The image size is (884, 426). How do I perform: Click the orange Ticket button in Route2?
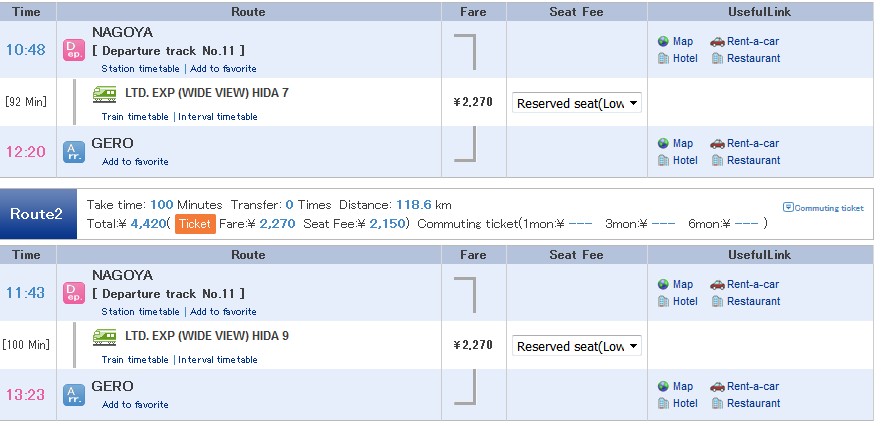pyautogui.click(x=195, y=224)
